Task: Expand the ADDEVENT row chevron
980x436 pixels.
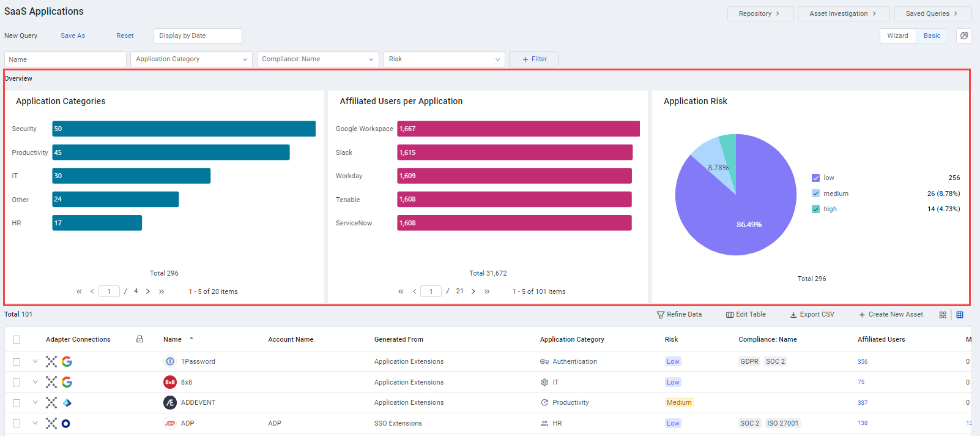Action: pos(35,402)
